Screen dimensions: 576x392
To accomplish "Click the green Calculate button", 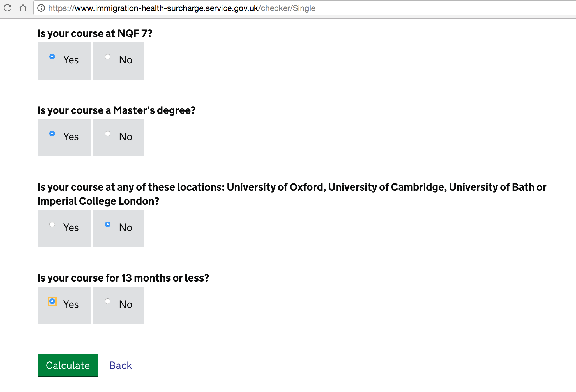I will tap(68, 365).
